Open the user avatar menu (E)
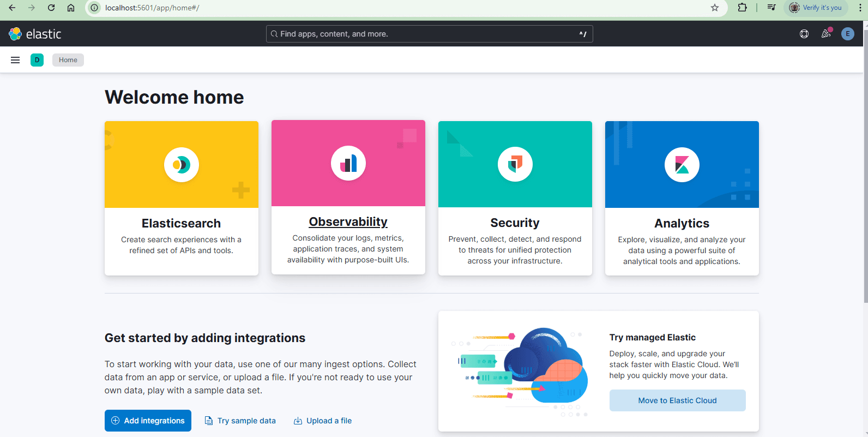This screenshot has height=437, width=868. (848, 34)
